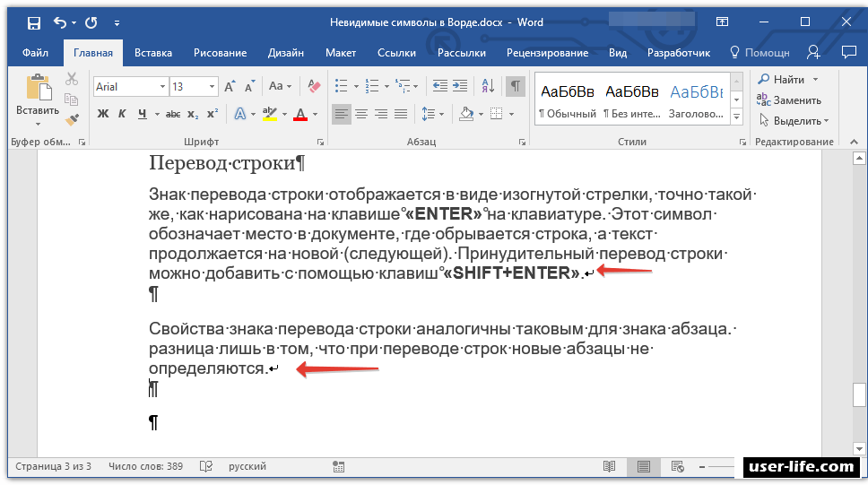
Task: Toggle the show paragraph marks button
Action: [515, 86]
